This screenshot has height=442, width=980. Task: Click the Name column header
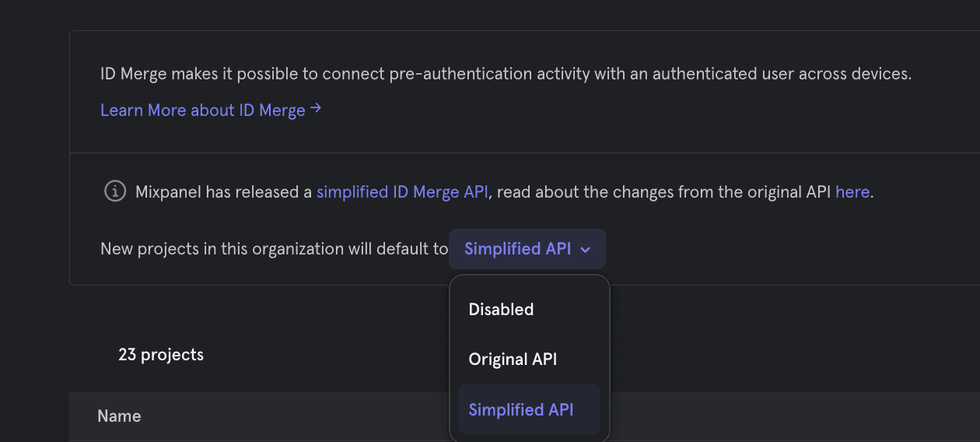click(119, 416)
